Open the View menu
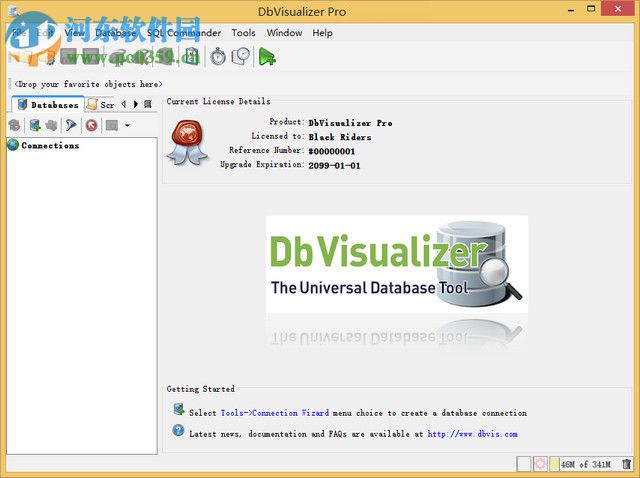640x478 pixels. tap(75, 33)
